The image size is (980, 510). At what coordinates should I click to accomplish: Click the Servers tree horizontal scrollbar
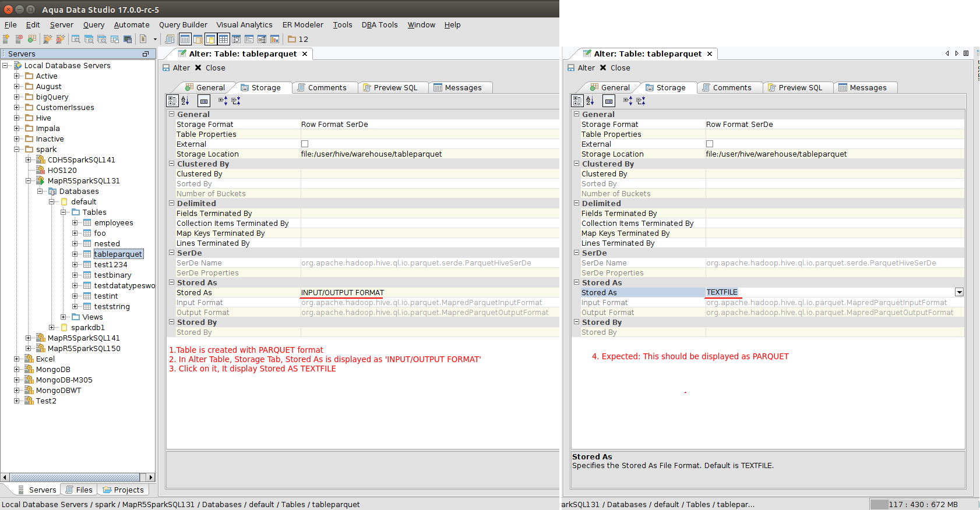coord(75,477)
